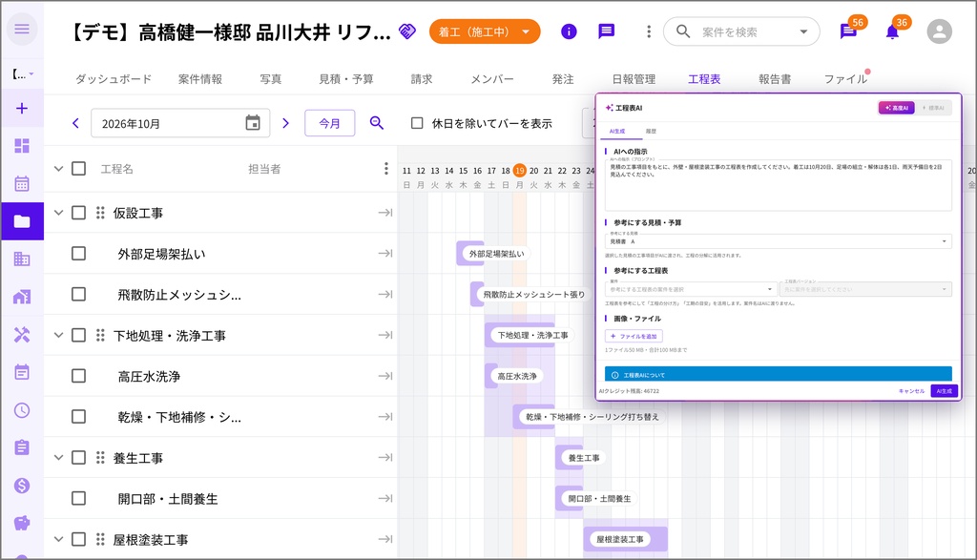
Task: Open notifications bell with badge 36
Action: point(892,31)
